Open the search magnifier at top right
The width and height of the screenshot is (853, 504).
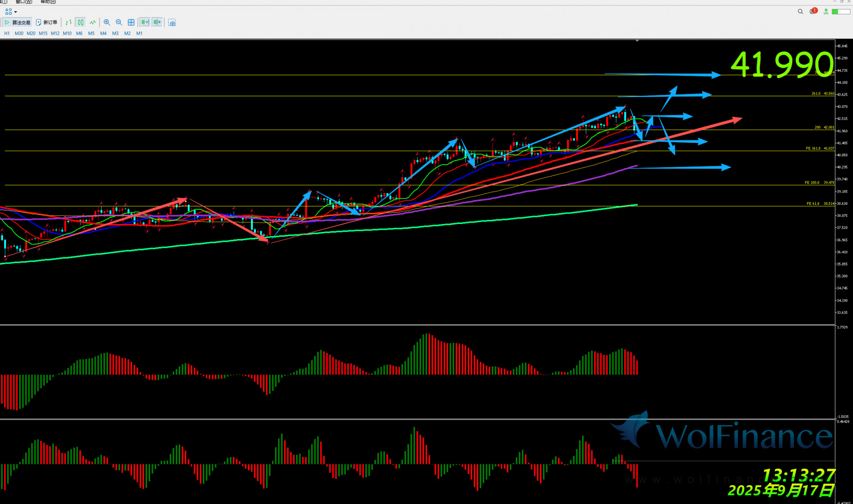point(800,12)
